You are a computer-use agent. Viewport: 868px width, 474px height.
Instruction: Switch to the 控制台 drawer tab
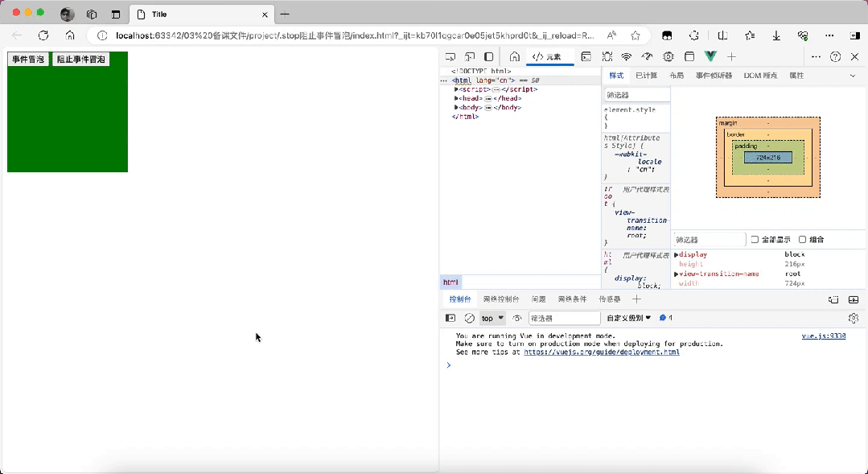(460, 299)
